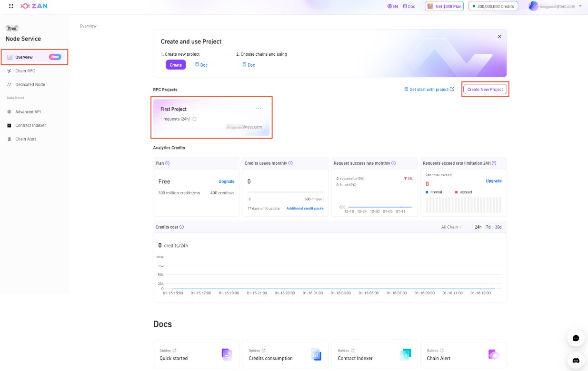Open the Discord community icon
This screenshot has width=588, height=371.
(576, 360)
